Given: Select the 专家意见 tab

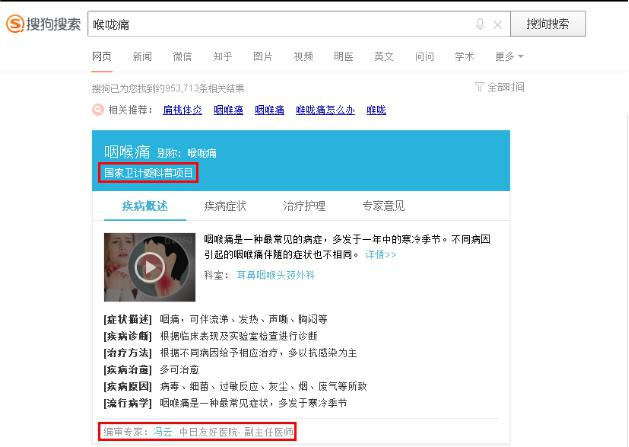Looking at the screenshot, I should (383, 206).
